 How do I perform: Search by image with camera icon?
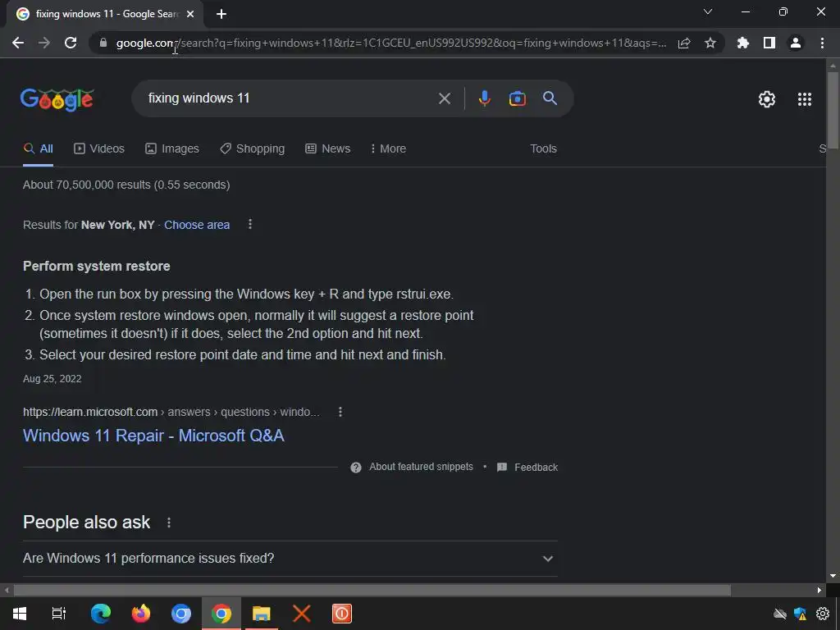[x=517, y=98]
